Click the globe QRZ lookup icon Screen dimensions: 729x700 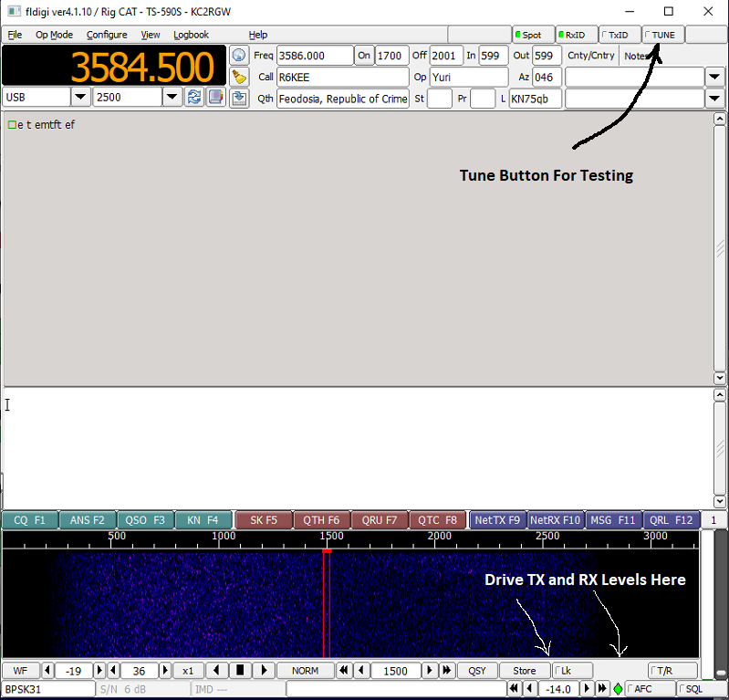tap(239, 56)
